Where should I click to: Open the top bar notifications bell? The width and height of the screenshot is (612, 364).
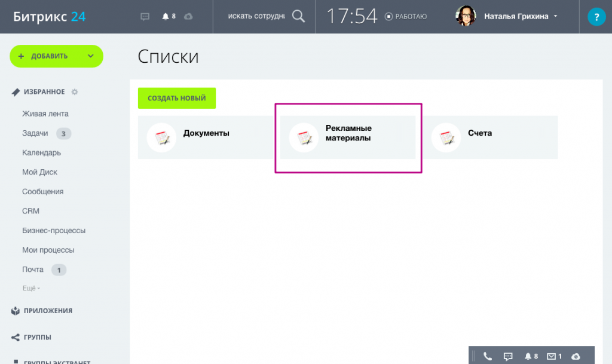166,16
